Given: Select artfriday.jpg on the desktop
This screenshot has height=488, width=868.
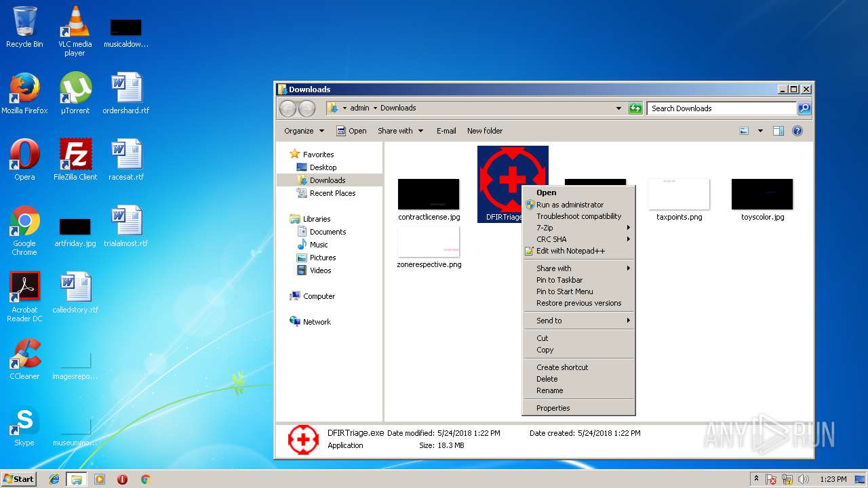Looking at the screenshot, I should coord(75,232).
